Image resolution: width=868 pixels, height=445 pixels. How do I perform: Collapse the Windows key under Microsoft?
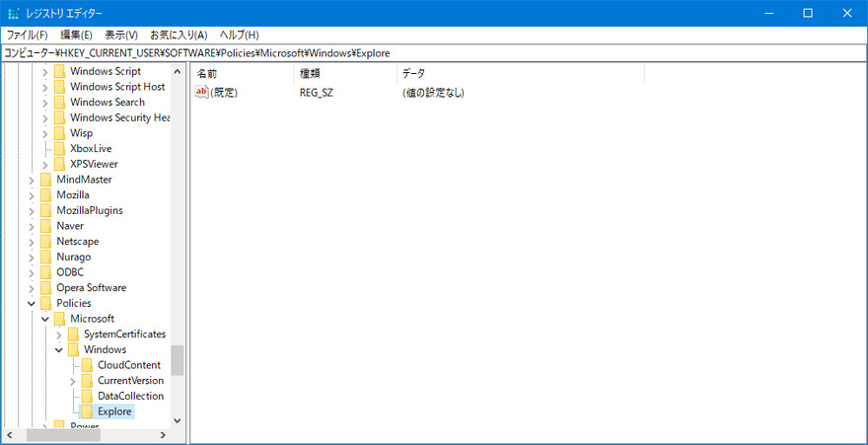point(60,350)
